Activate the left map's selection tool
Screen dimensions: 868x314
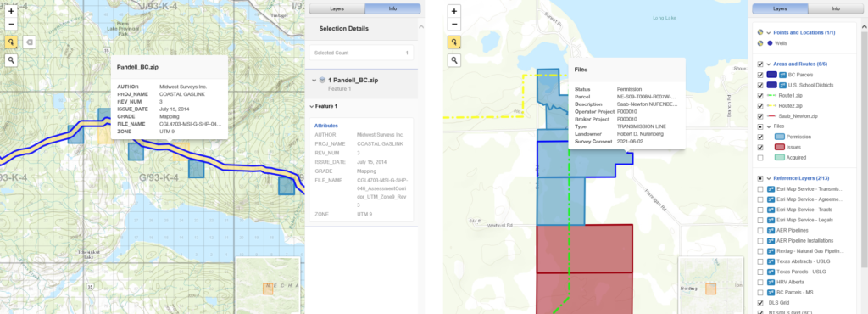coord(11,42)
